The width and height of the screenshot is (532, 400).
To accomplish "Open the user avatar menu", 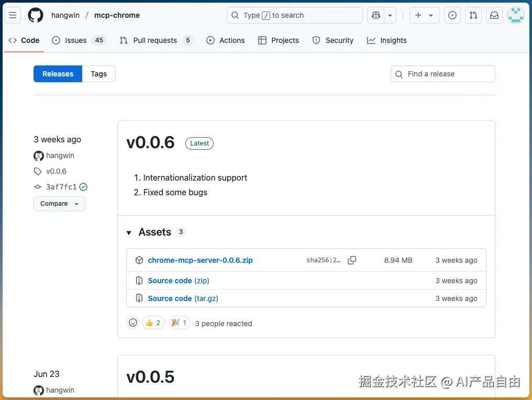I will pos(515,15).
